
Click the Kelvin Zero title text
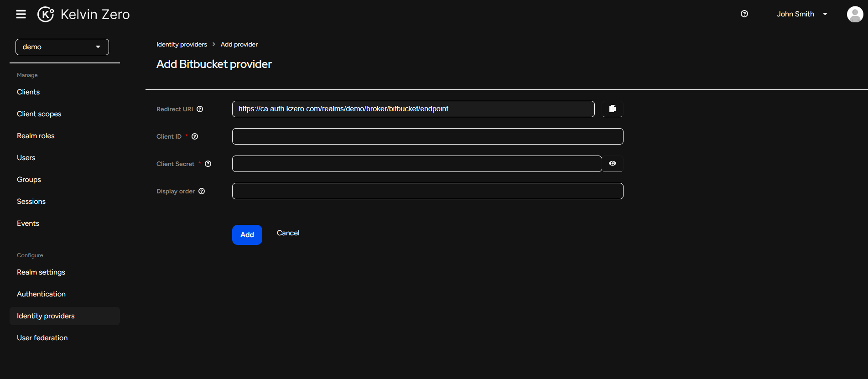[95, 15]
